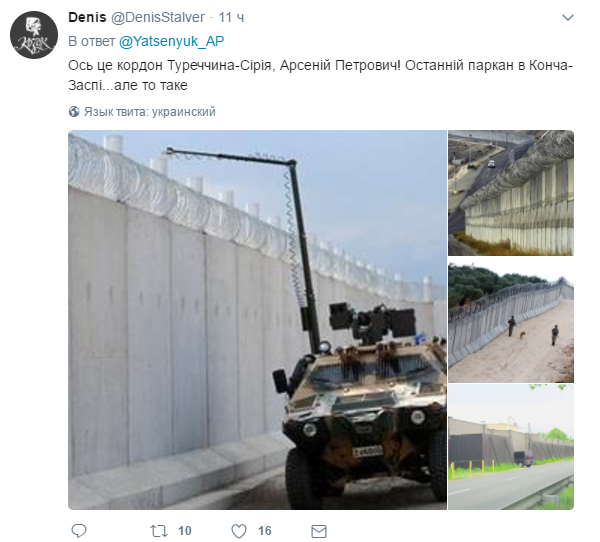
Task: Open the large armored vehicle photo
Action: [257, 320]
